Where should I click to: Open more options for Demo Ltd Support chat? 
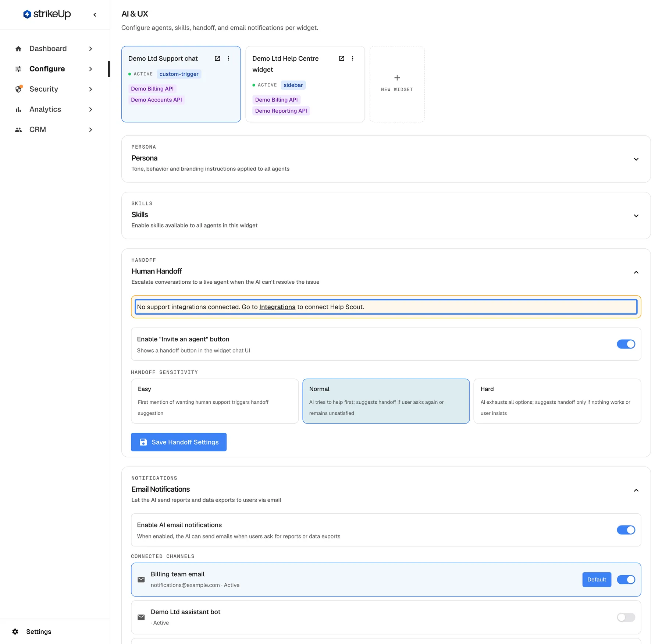tap(228, 59)
